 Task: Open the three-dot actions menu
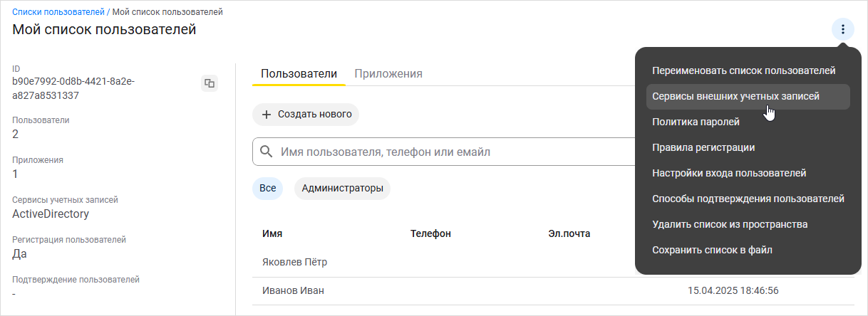point(842,29)
